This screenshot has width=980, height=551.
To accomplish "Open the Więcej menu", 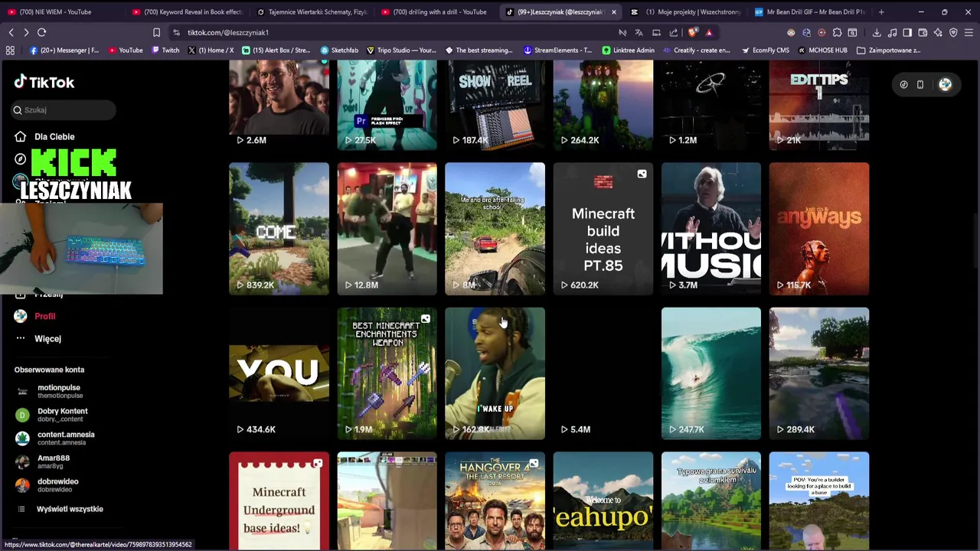I will click(38, 338).
